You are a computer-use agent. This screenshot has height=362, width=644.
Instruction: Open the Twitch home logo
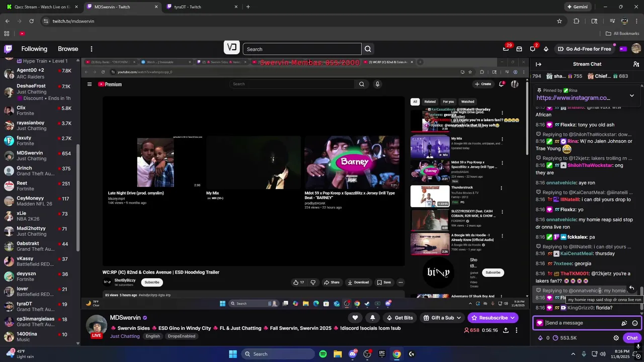click(8, 49)
